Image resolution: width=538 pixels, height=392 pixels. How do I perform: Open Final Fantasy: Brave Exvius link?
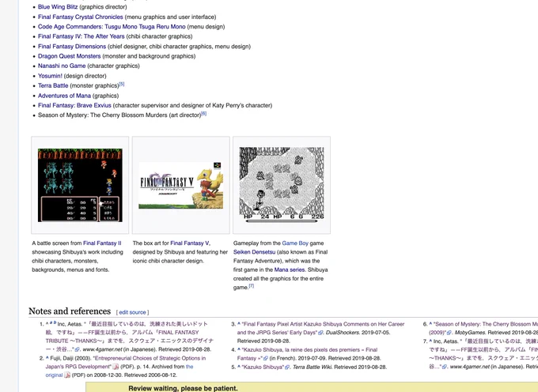(x=74, y=105)
